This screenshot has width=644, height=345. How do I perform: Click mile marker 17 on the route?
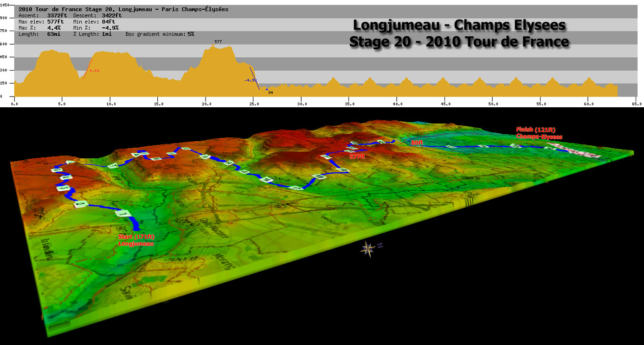(296, 188)
